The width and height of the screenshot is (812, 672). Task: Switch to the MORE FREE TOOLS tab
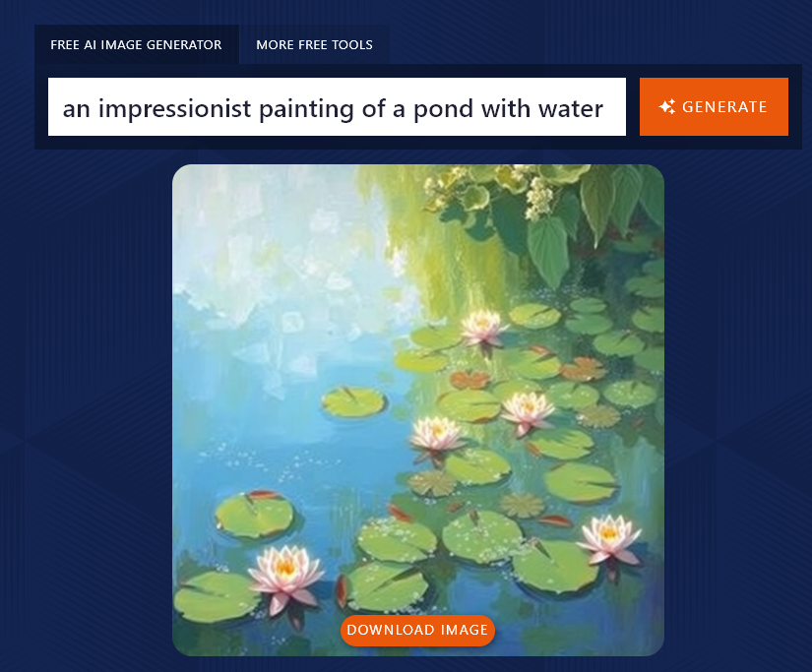(x=314, y=44)
